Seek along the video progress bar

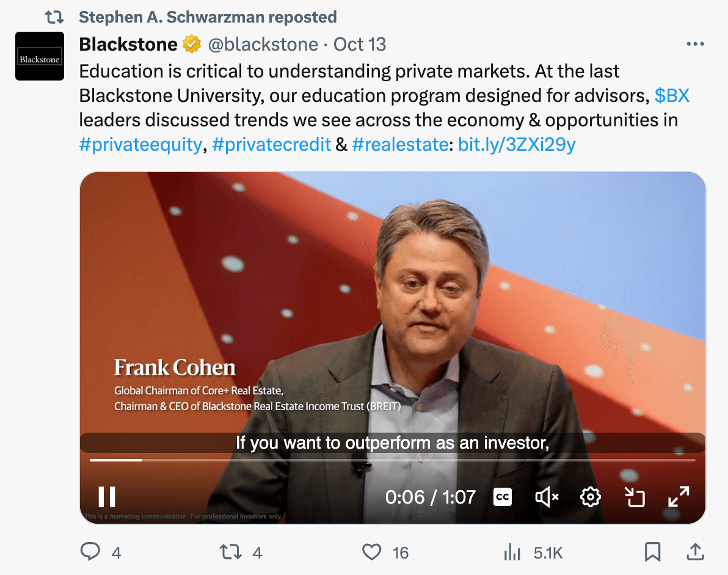[x=392, y=460]
